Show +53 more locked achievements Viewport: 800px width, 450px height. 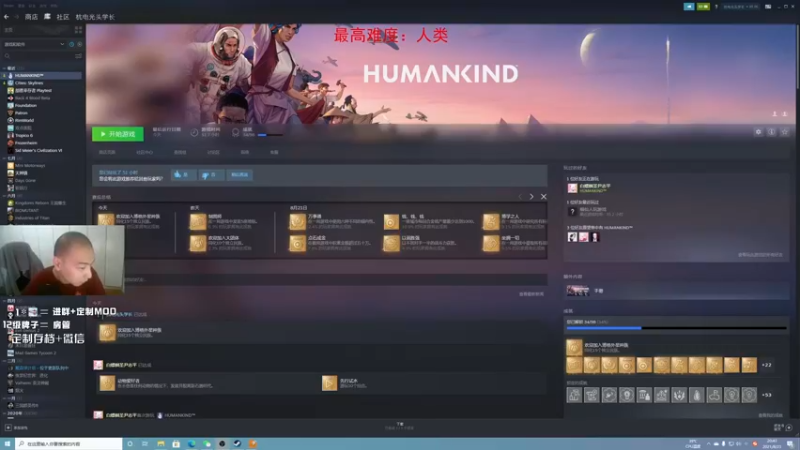766,395
